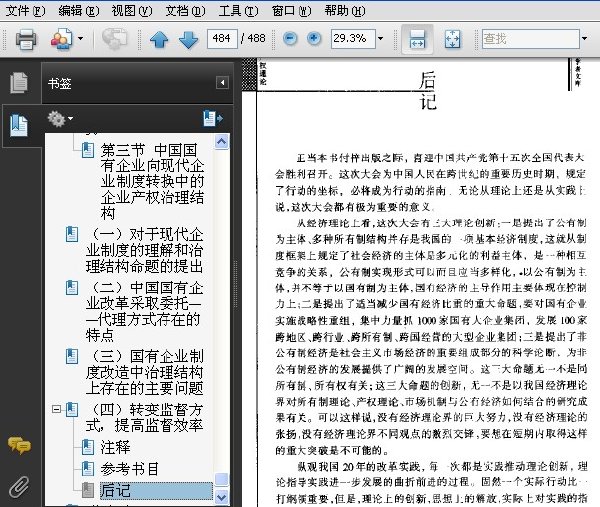Open the 工具(T) menu
This screenshot has height=507, width=600.
pos(238,11)
